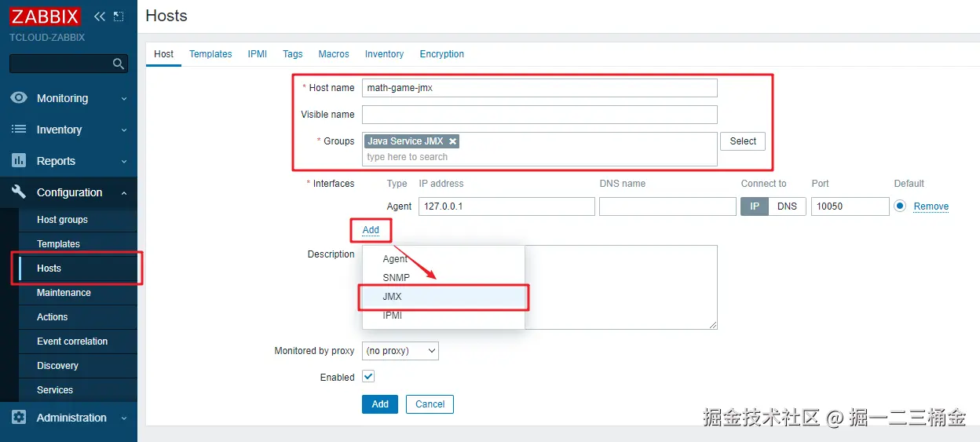Open the Inventory tab in host form
The width and height of the screenshot is (980, 442).
384,54
